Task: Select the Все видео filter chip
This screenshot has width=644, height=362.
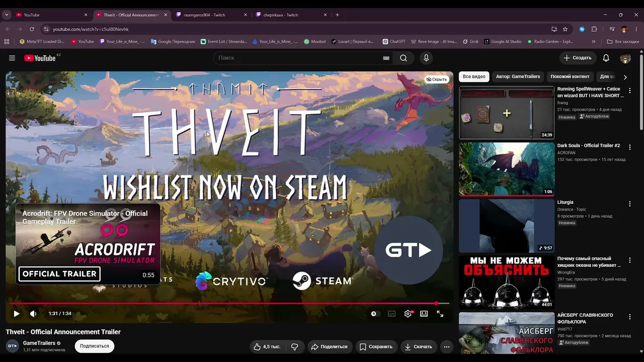Action: point(474,76)
